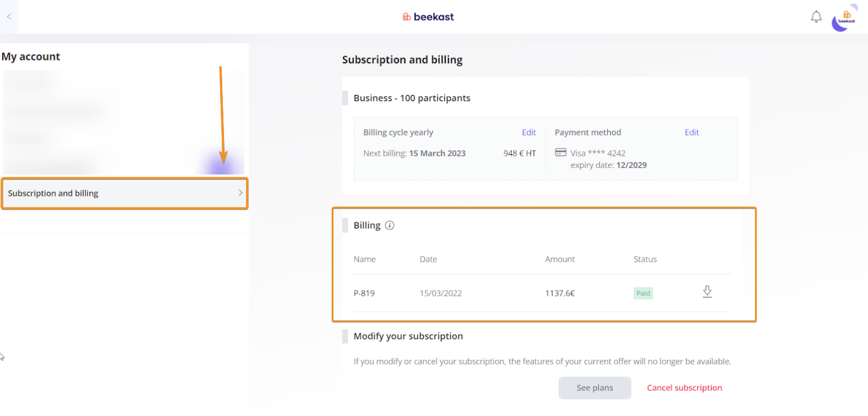Click the credit card icon beside Visa
868x416 pixels.
[x=561, y=153]
